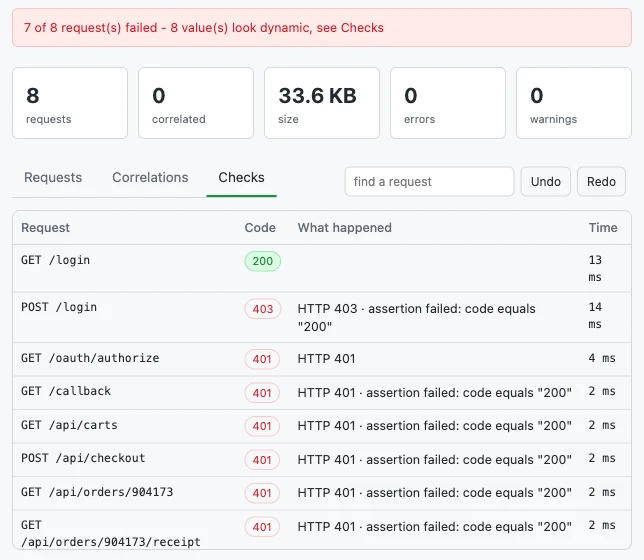Click the 401 badge for the receipt request
Image resolution: width=644 pixels, height=560 pixels.
262,527
